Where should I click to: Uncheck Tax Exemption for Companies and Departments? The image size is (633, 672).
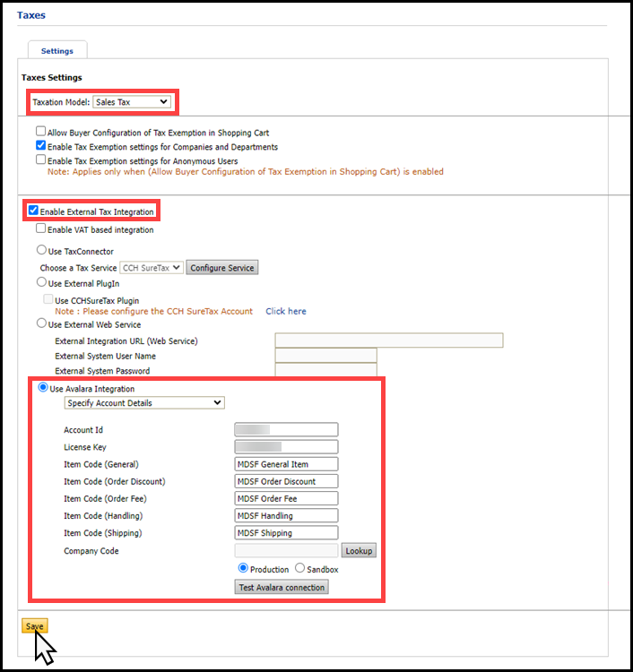[x=41, y=146]
